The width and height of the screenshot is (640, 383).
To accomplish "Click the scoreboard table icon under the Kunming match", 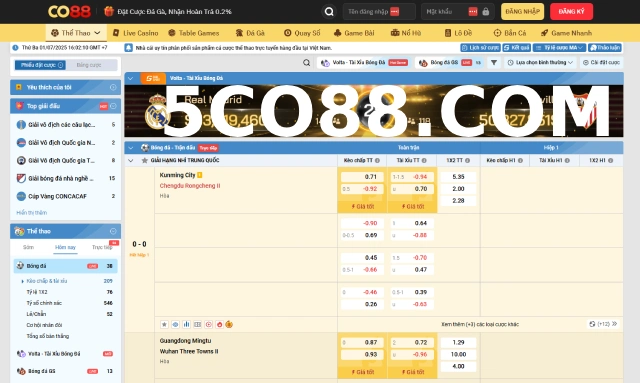I will click(x=198, y=324).
